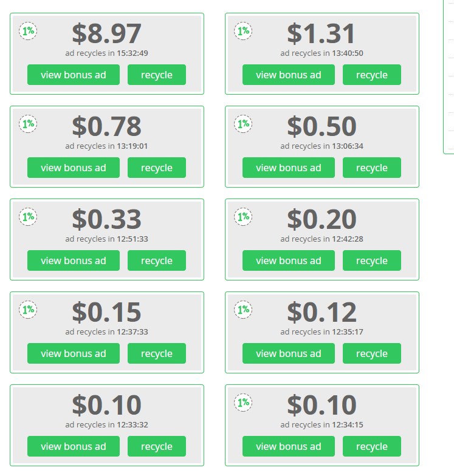The height and width of the screenshot is (476, 454).
Task: View the bonus ad worth $1.31
Action: pyautogui.click(x=289, y=75)
